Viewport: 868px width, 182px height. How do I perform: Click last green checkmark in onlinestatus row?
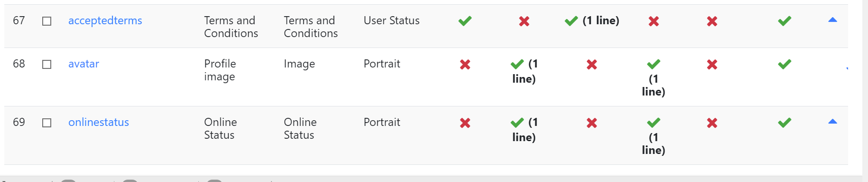pyautogui.click(x=784, y=123)
